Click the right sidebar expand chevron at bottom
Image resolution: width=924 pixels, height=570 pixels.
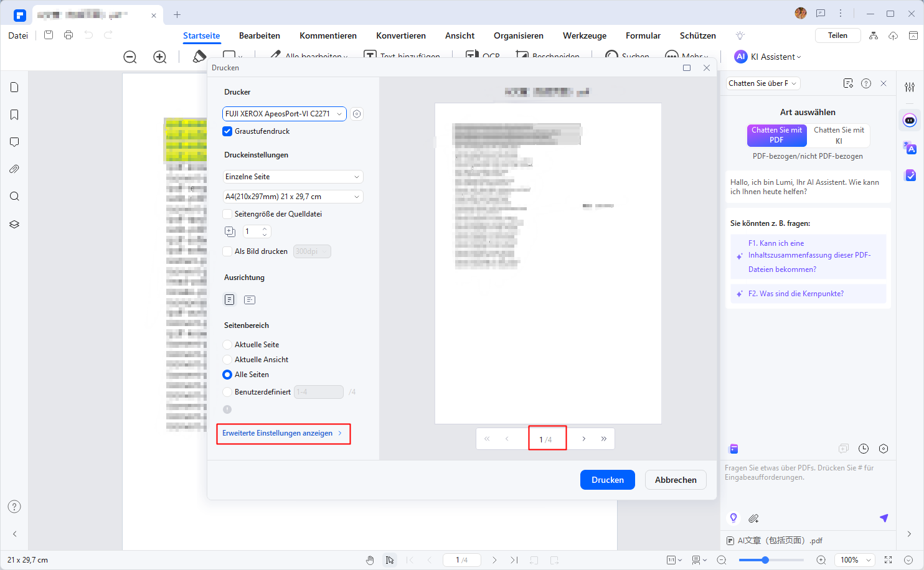point(909,534)
